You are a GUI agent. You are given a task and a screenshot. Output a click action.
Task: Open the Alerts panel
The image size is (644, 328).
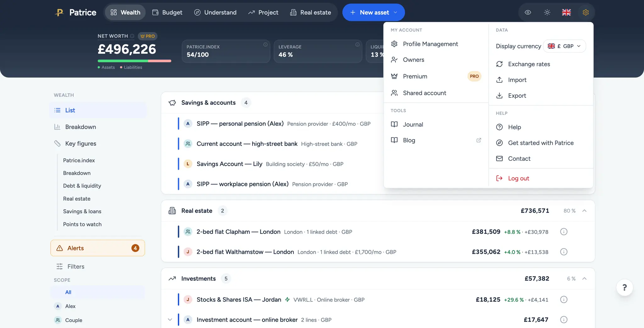[97, 248]
